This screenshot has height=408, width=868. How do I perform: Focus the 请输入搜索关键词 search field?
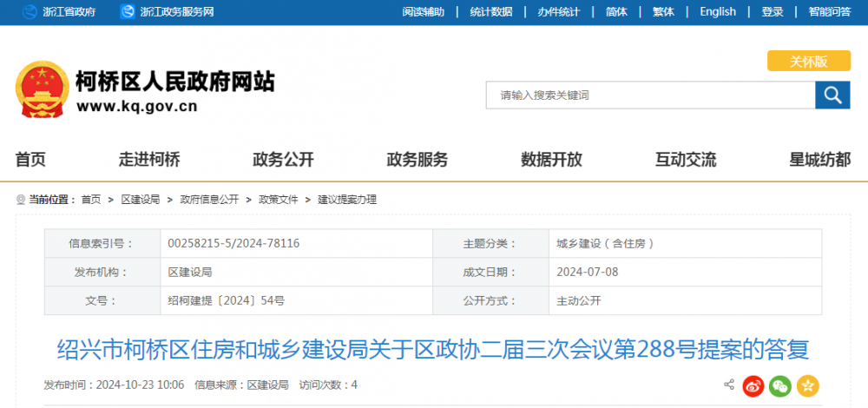tap(650, 95)
